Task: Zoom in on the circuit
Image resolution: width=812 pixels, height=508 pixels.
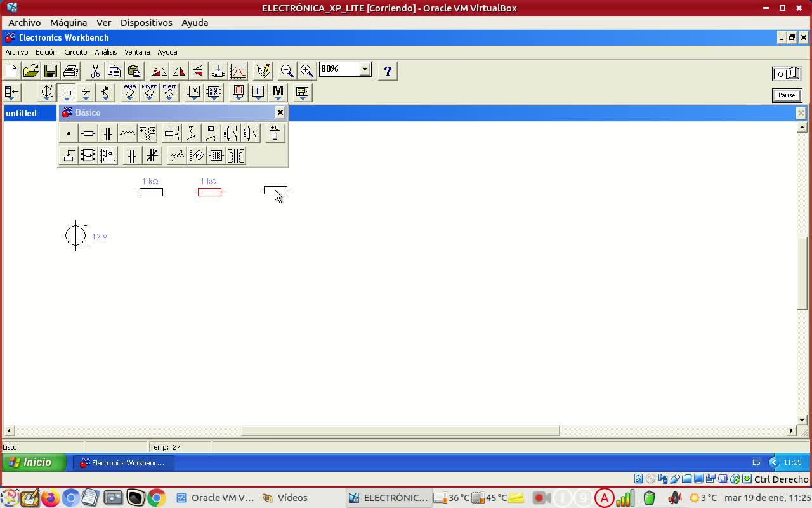Action: pos(307,71)
